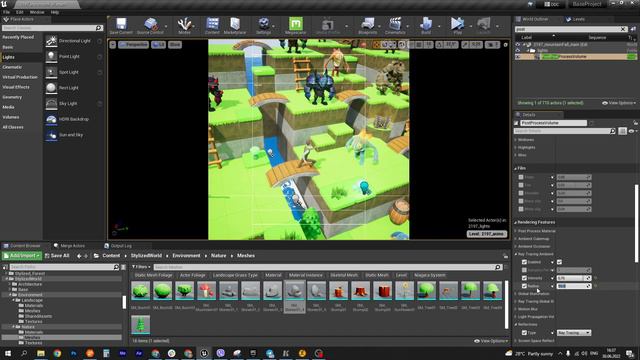Viewport: 640px width, 360px height.
Task: Open the Windows Start button
Action: coord(8,353)
